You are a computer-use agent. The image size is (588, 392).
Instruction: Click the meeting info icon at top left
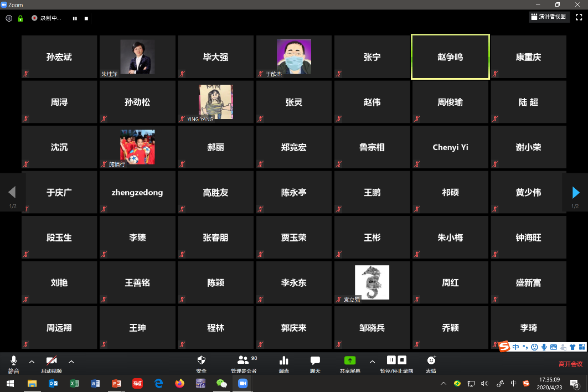point(9,18)
